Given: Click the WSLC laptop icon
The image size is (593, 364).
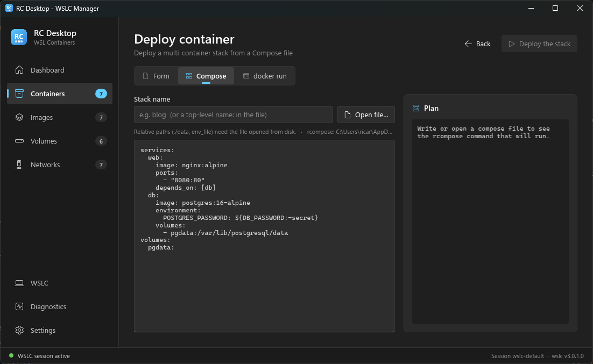Looking at the screenshot, I should point(19,283).
